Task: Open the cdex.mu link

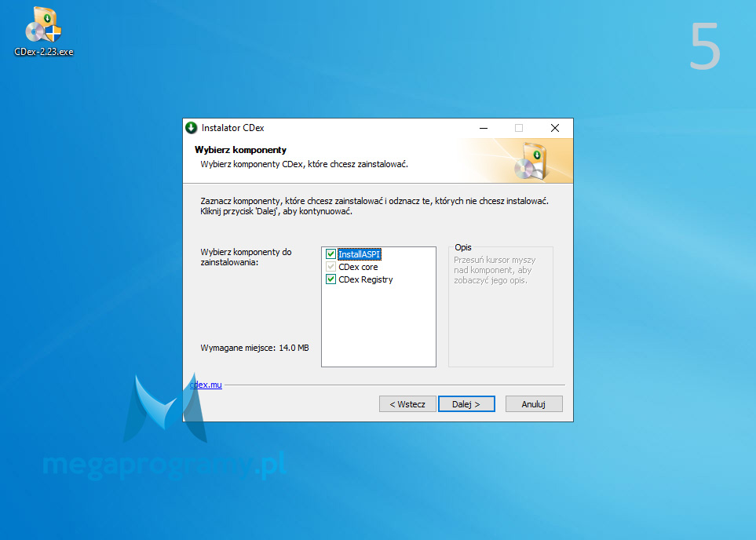Action: point(206,385)
